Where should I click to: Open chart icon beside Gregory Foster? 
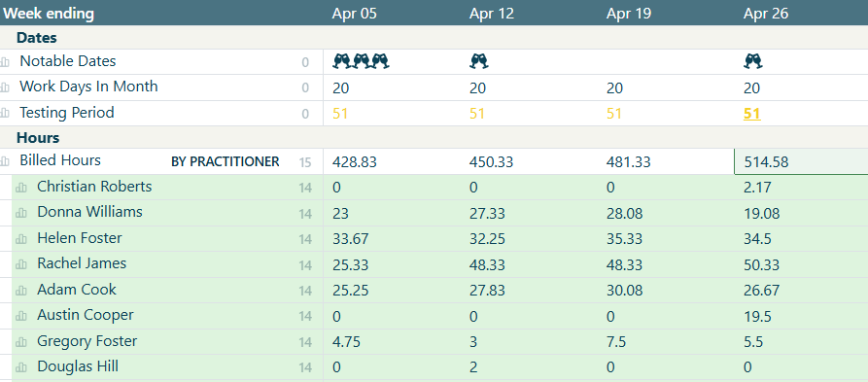point(21,342)
